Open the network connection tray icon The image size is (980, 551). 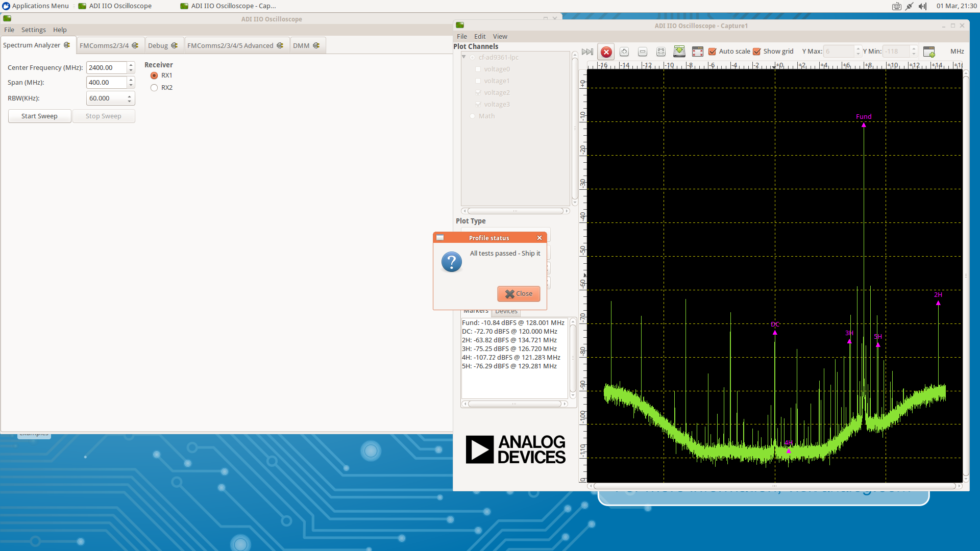click(910, 6)
